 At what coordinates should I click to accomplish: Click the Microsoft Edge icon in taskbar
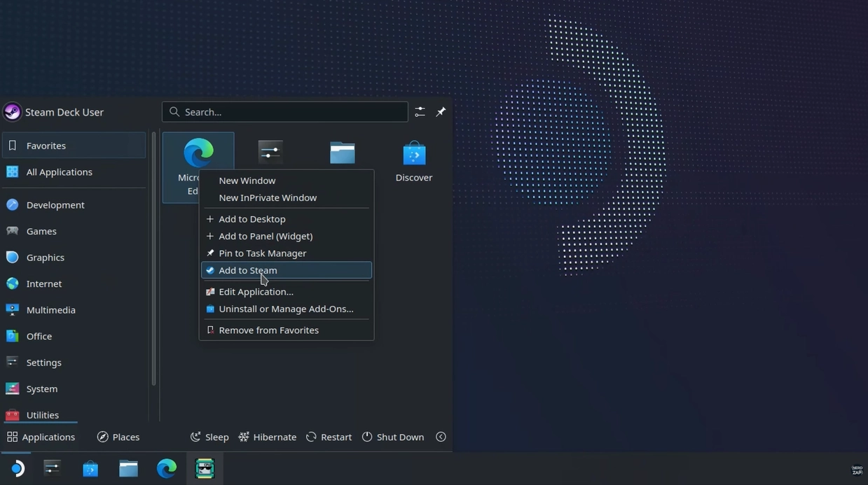click(x=167, y=468)
